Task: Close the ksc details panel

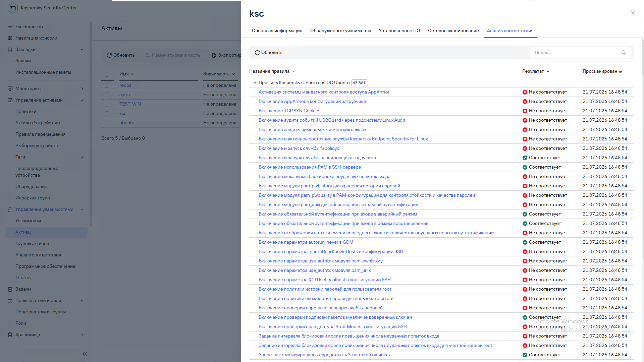Action: [x=633, y=13]
